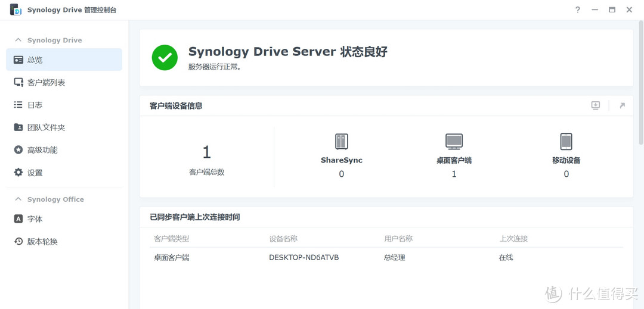Screen dimensions: 644x309
Task: Click the desktop client (桌面客户端) monitor icon
Action: coord(454,142)
